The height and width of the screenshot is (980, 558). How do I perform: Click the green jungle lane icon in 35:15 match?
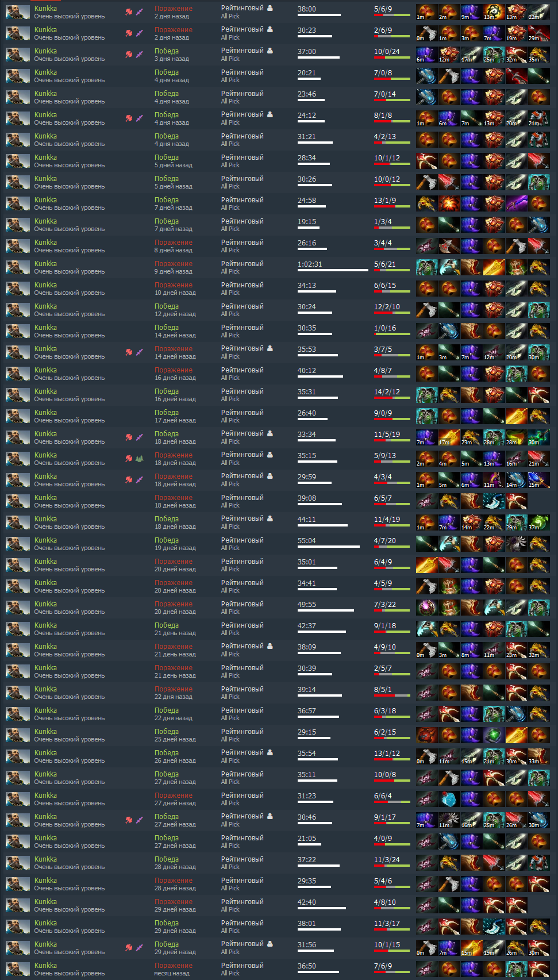pos(139,459)
